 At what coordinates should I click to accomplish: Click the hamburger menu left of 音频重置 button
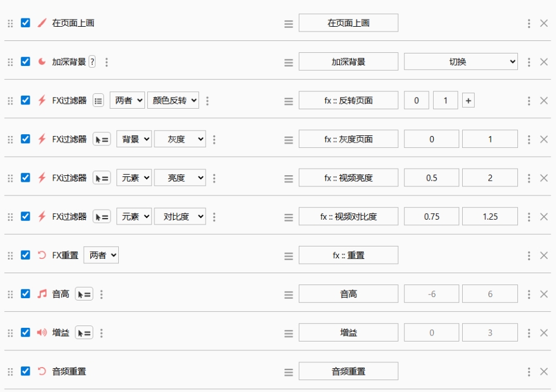[289, 372]
